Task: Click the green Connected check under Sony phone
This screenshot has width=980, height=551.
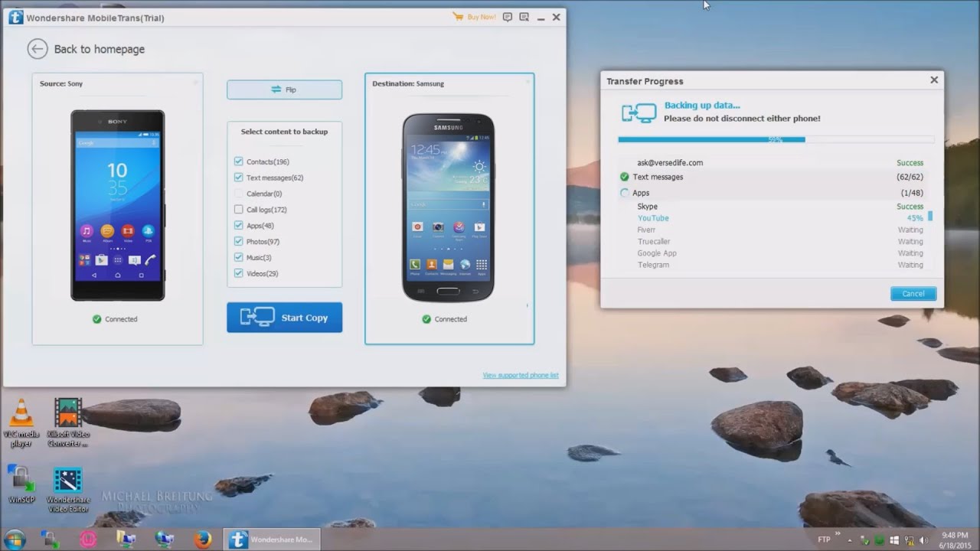Action: coord(96,319)
